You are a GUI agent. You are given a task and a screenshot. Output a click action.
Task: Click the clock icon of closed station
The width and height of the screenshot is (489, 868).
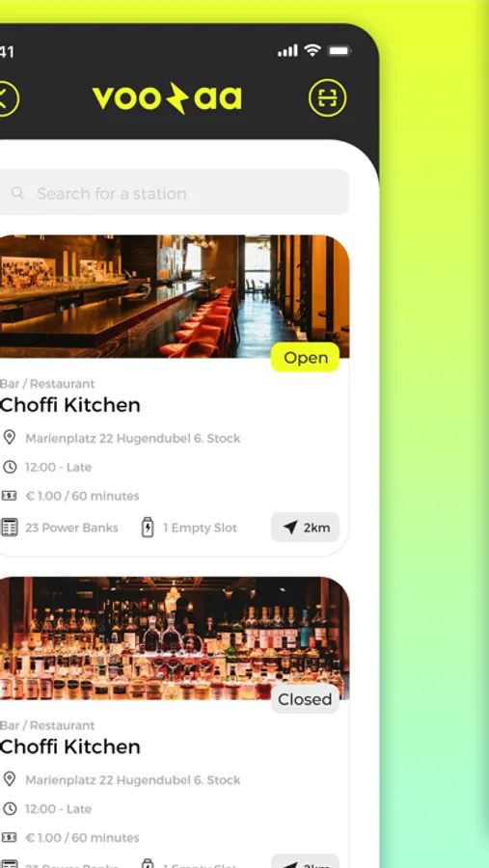tap(9, 808)
